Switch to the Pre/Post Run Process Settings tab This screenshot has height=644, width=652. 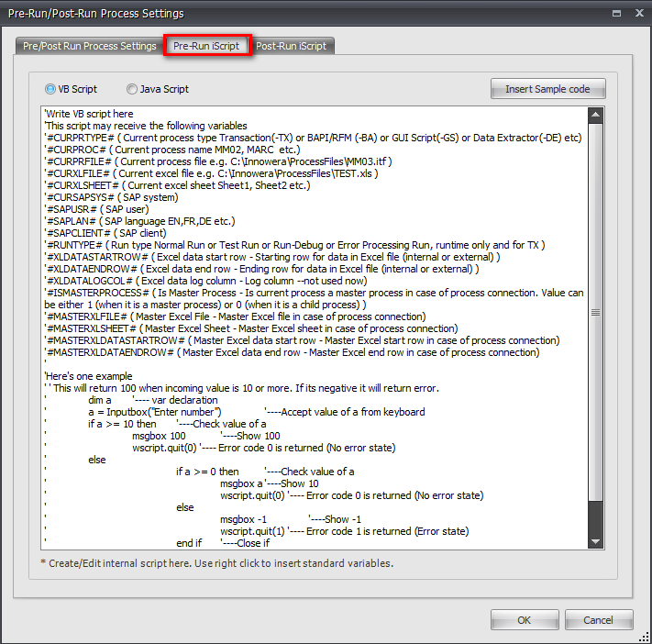click(x=89, y=46)
